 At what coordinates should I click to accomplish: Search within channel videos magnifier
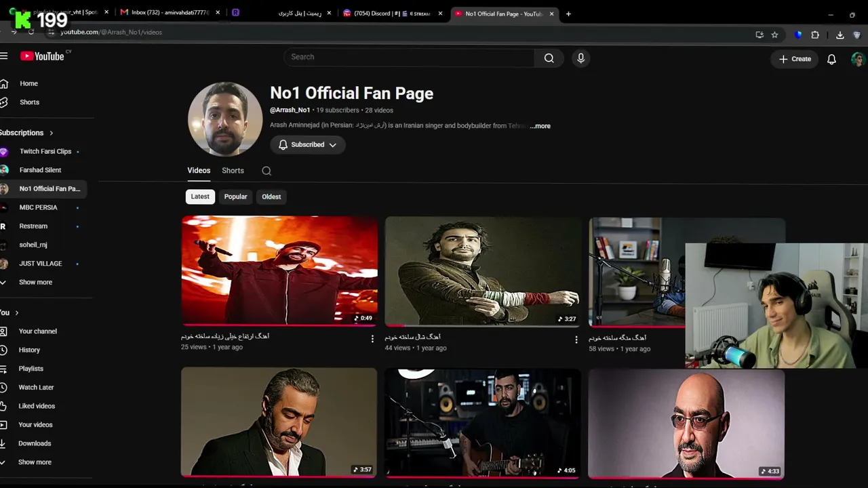point(267,171)
